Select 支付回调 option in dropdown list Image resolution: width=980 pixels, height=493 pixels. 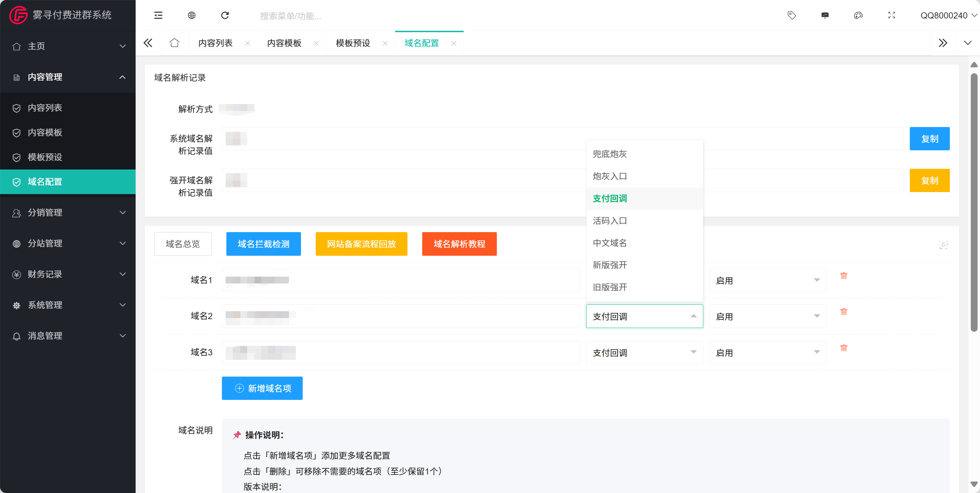(644, 199)
